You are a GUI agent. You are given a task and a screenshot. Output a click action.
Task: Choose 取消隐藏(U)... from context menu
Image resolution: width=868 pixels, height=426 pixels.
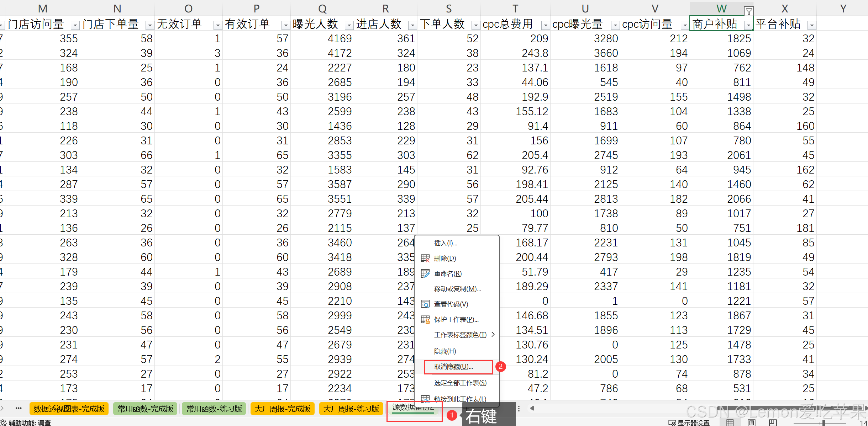[x=457, y=367]
